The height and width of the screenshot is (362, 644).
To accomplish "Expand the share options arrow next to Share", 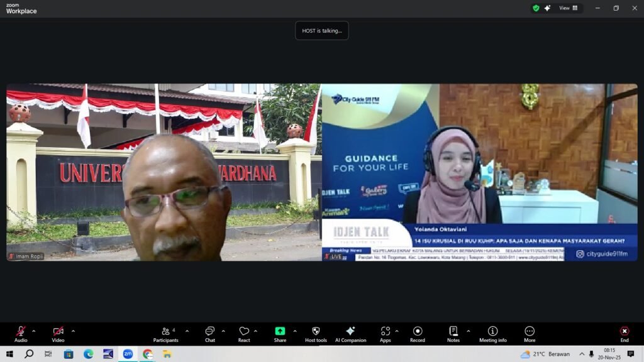I will coord(295,331).
